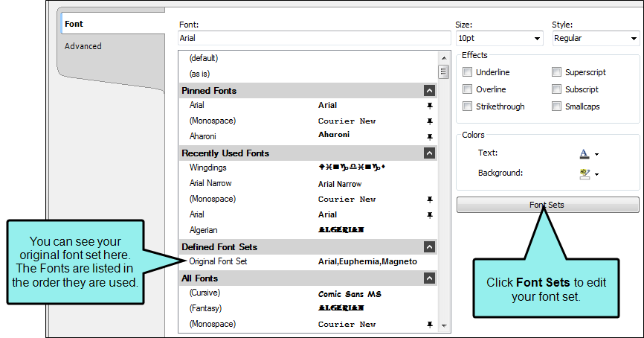Click pin for (Monospace) in Recently Used Fonts
The image size is (644, 338).
430,200
